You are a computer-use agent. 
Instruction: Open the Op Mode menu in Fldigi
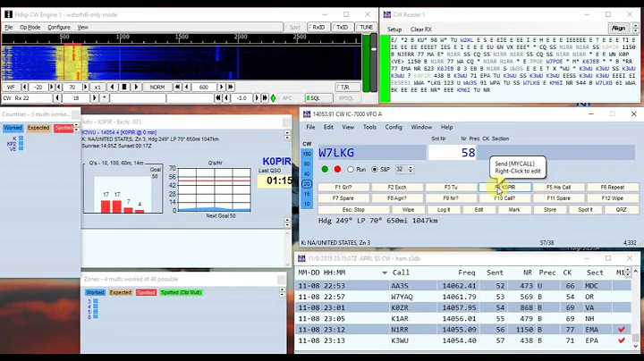click(30, 27)
